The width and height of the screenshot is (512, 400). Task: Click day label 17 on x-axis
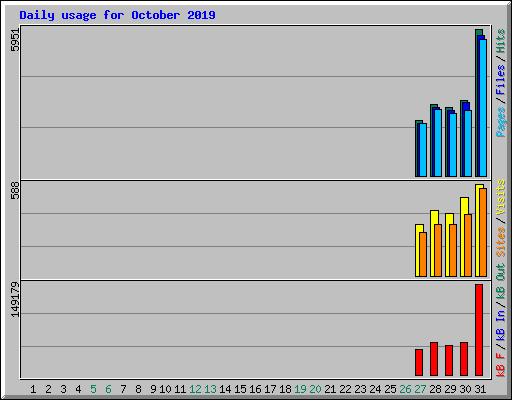click(x=270, y=389)
